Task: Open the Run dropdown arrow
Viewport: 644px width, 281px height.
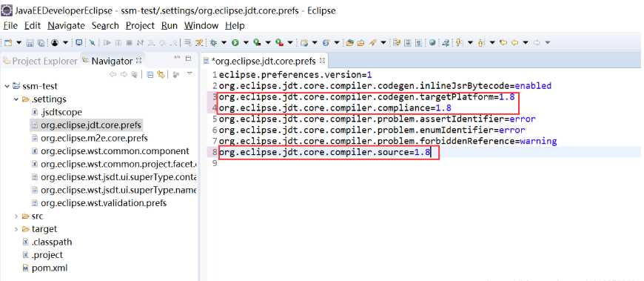Action: point(246,42)
